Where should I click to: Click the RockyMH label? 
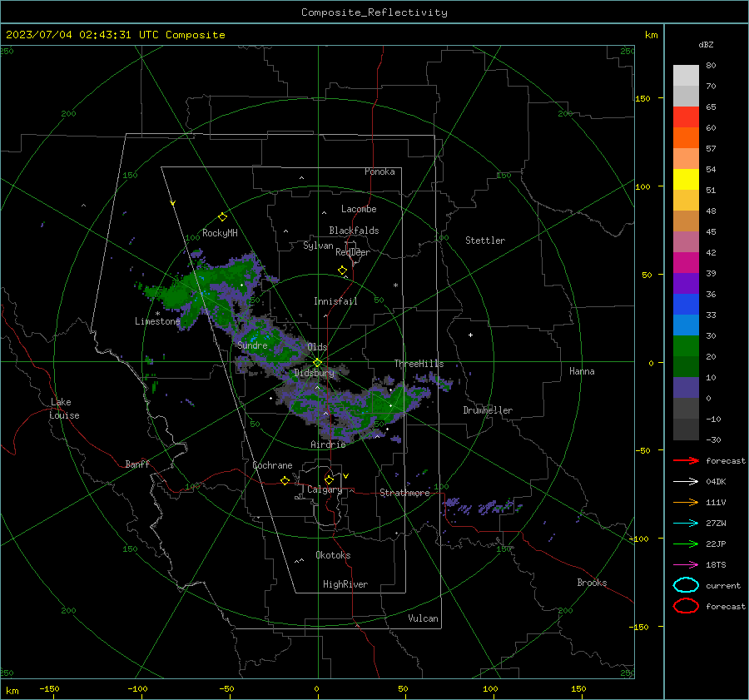coord(220,233)
